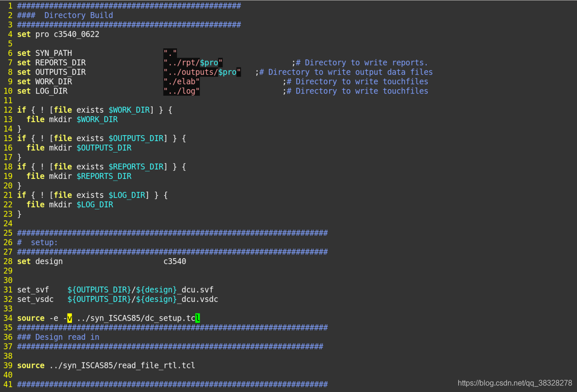Click "$WORK_DIR" inside the "file exists" condition
The image size is (577, 392).
(129, 110)
